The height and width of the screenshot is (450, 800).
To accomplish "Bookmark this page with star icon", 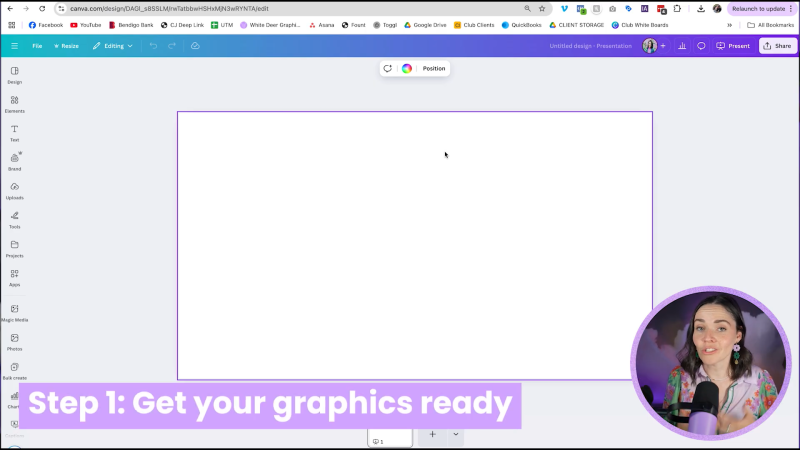I will tap(542, 9).
